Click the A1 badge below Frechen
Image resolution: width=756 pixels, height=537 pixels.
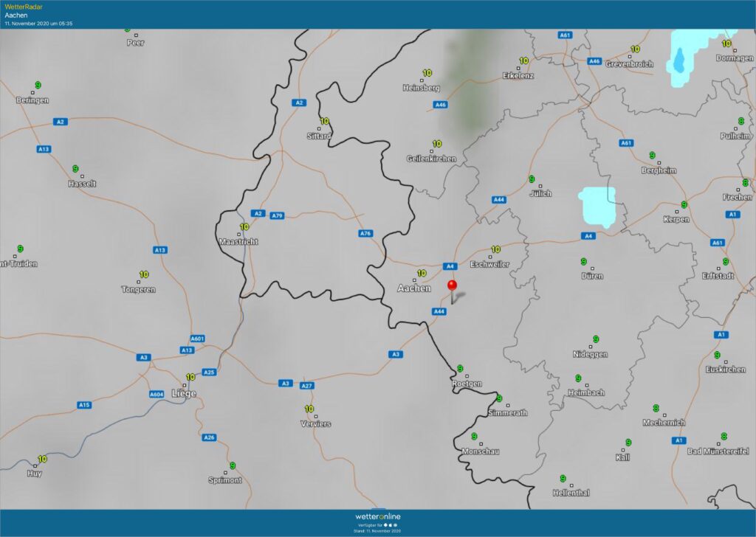733,215
